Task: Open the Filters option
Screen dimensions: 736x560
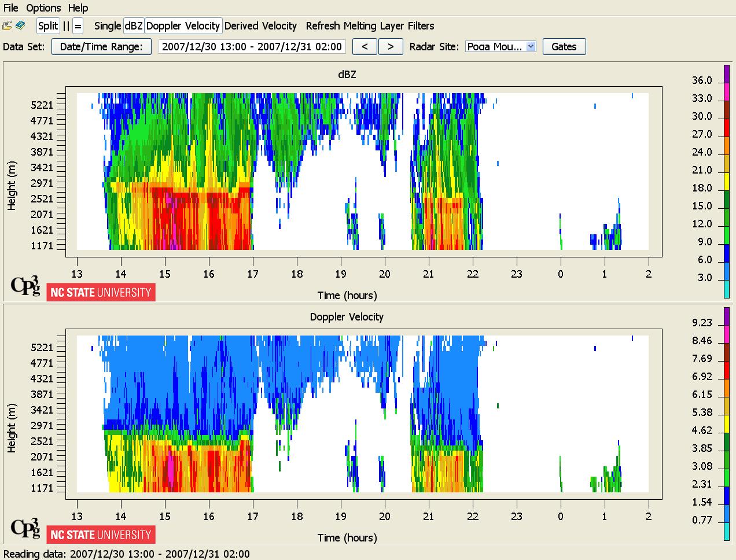Action: point(421,26)
